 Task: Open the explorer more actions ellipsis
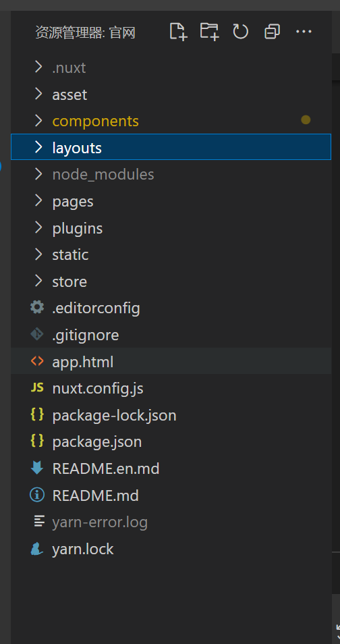click(304, 32)
